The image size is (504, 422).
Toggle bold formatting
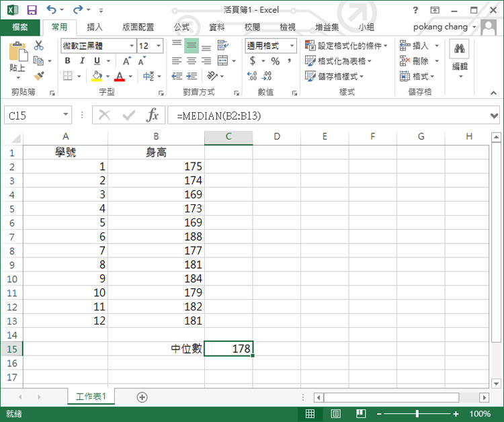pyautogui.click(x=67, y=61)
